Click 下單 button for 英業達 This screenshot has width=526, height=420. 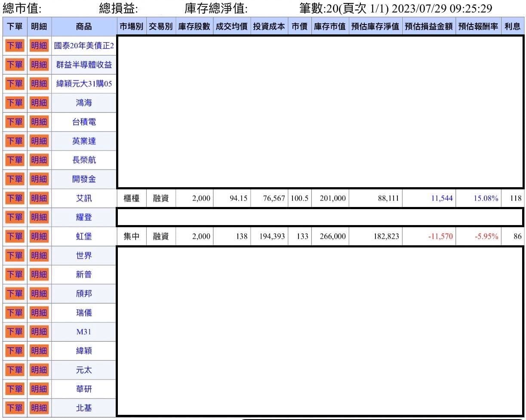pyautogui.click(x=14, y=141)
